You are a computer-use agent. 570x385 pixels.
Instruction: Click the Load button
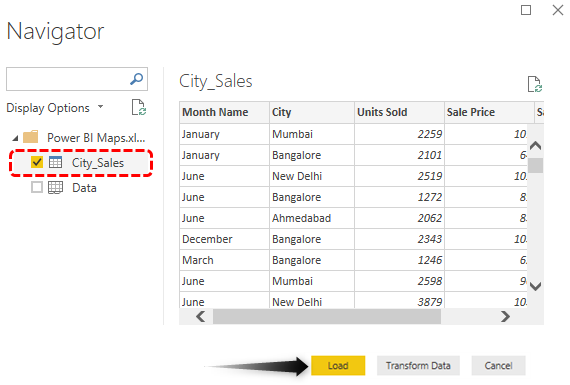pos(338,365)
